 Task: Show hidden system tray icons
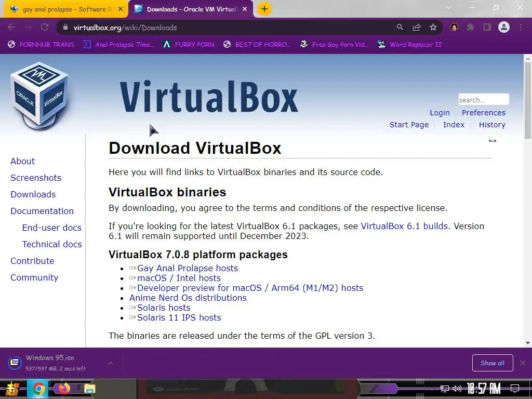pyautogui.click(x=432, y=389)
